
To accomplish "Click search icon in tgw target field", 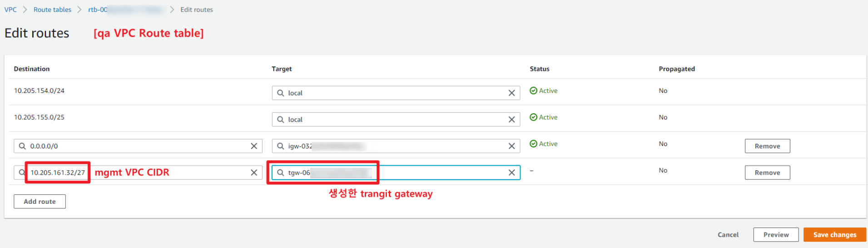I will pos(281,172).
